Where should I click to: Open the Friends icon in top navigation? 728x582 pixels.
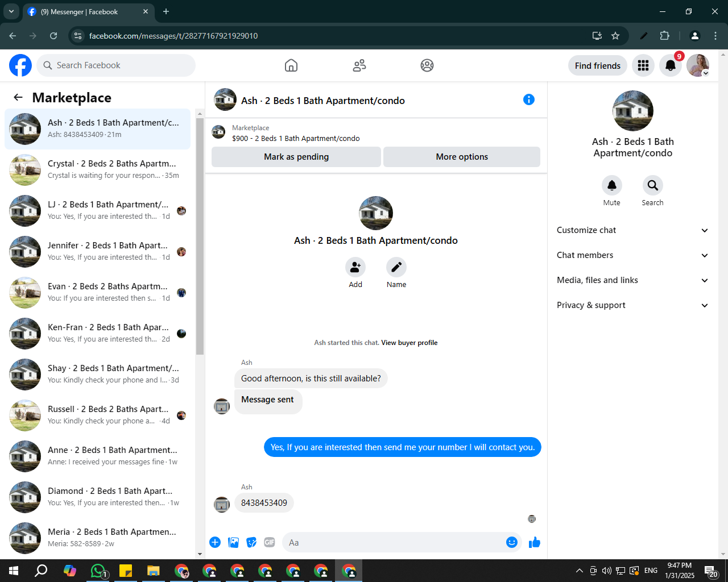359,65
